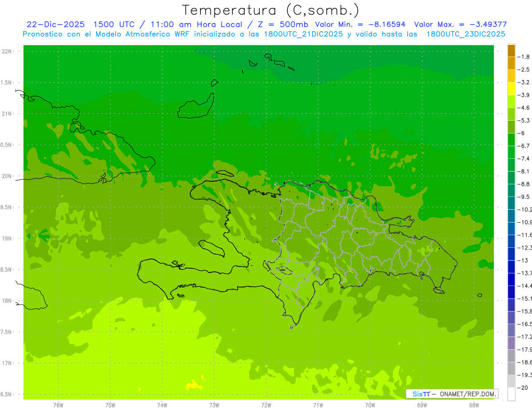Pick the bright yellow swatch above -3.9
Viewport: 532px width, 411px height.
(x=511, y=89)
